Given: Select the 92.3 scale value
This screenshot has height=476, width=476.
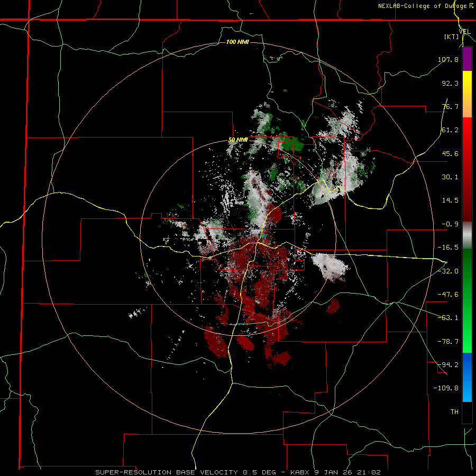Looking at the screenshot, I should coord(450,83).
